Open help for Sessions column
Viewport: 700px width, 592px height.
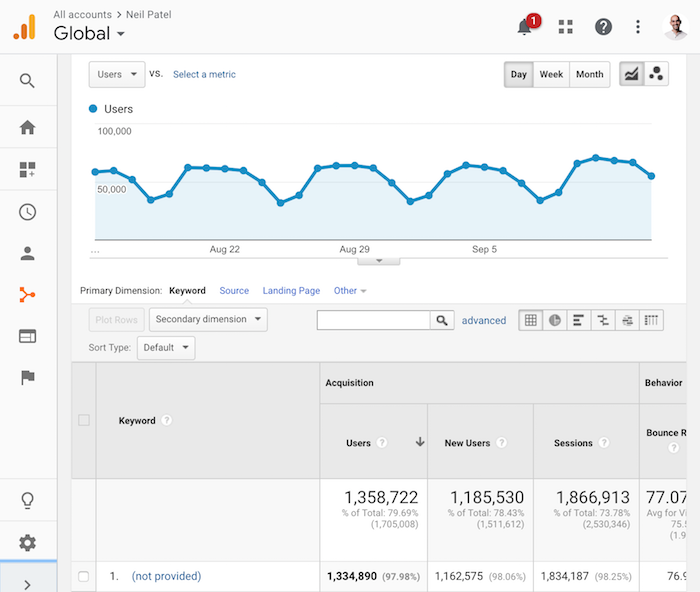pos(604,442)
